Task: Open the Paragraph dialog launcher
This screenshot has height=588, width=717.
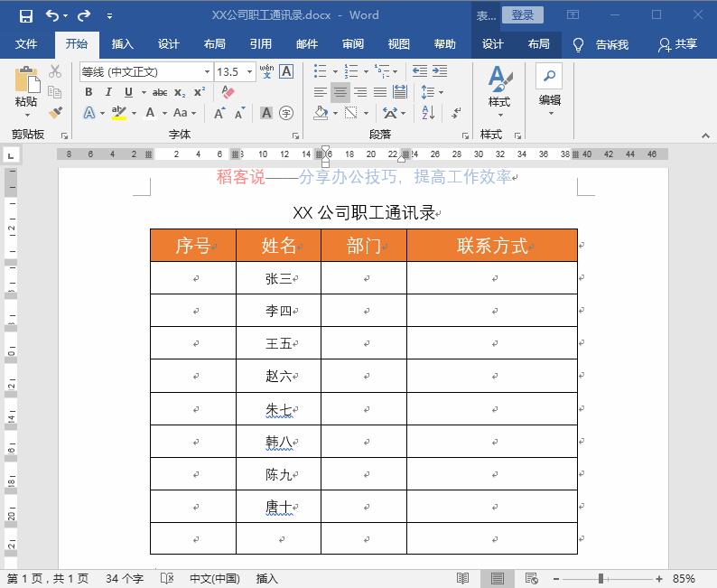Action: 465,135
